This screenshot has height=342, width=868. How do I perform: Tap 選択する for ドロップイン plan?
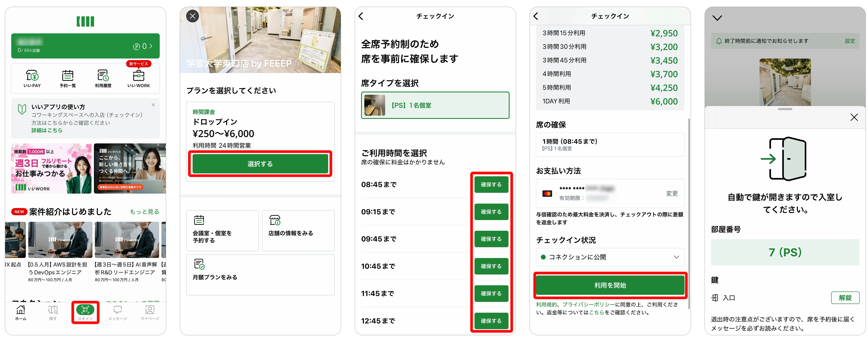[x=260, y=164]
